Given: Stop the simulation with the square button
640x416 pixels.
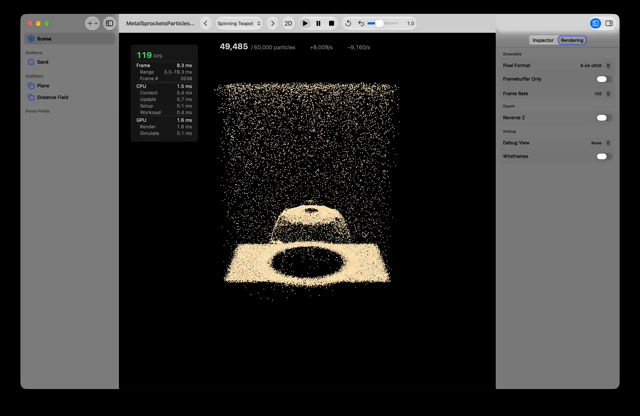Looking at the screenshot, I should point(331,23).
